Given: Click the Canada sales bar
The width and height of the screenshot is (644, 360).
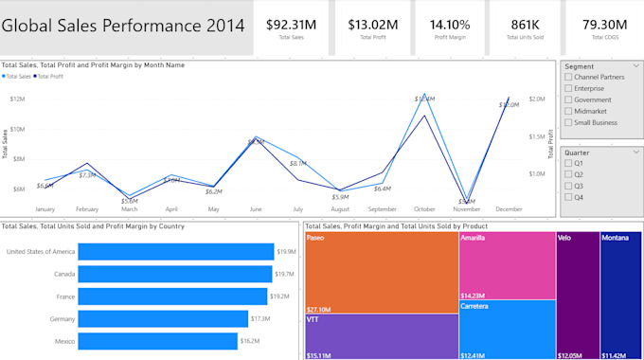Looking at the screenshot, I should 175,274.
